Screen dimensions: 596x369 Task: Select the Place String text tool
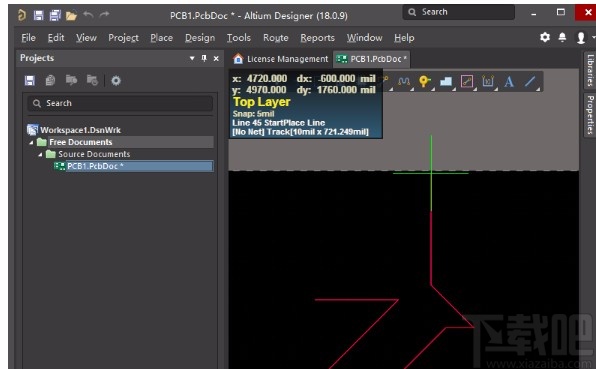[509, 81]
